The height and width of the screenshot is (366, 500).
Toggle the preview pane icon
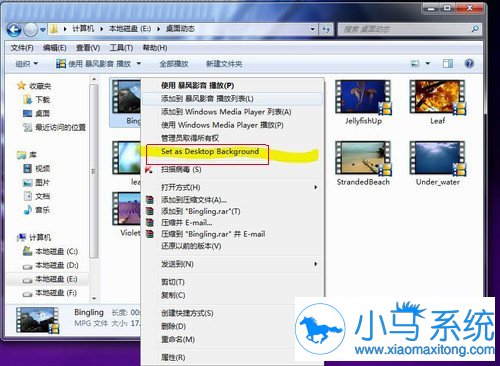pyautogui.click(x=448, y=64)
